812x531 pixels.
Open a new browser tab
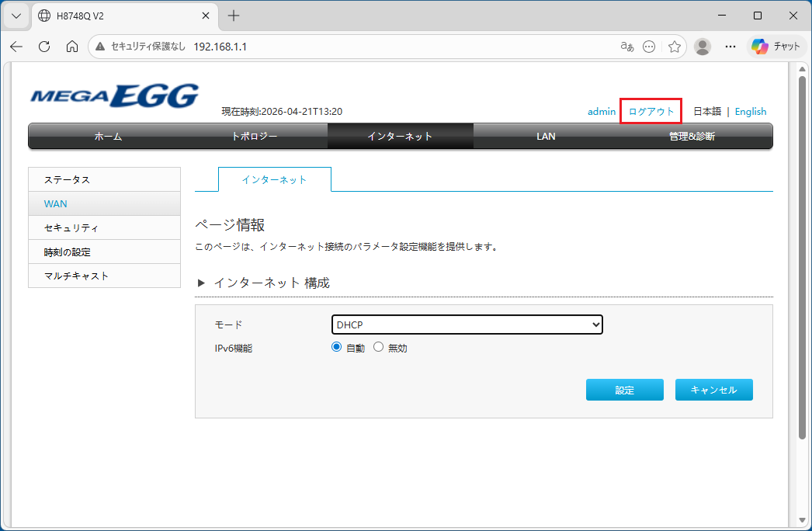[234, 16]
